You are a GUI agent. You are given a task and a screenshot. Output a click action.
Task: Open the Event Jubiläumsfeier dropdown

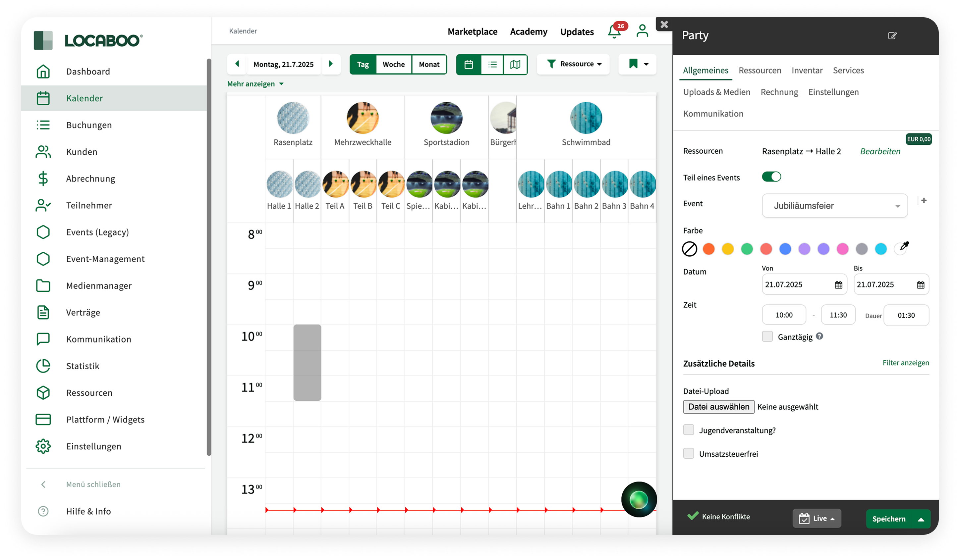tap(834, 206)
